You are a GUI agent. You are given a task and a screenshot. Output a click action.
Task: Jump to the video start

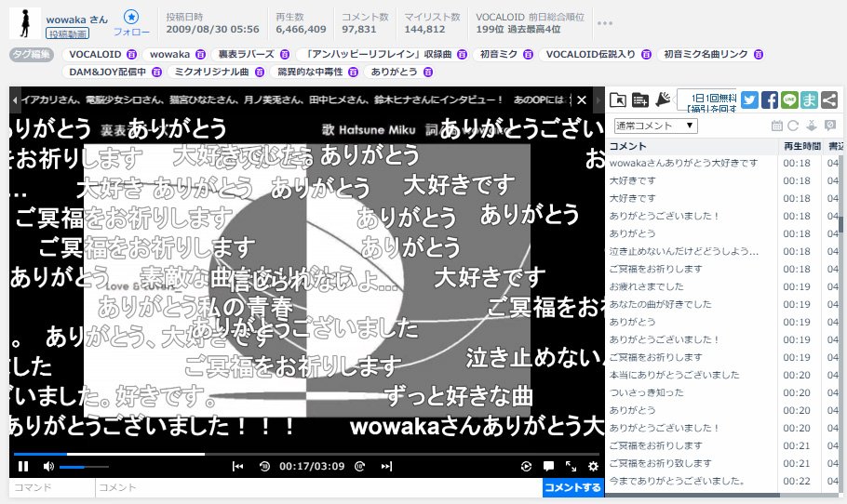[237, 466]
